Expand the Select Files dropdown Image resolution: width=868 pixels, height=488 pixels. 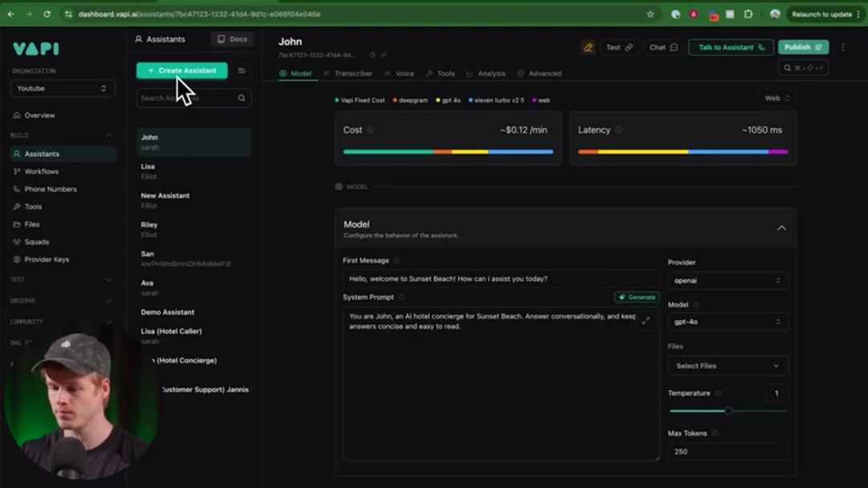[727, 366]
